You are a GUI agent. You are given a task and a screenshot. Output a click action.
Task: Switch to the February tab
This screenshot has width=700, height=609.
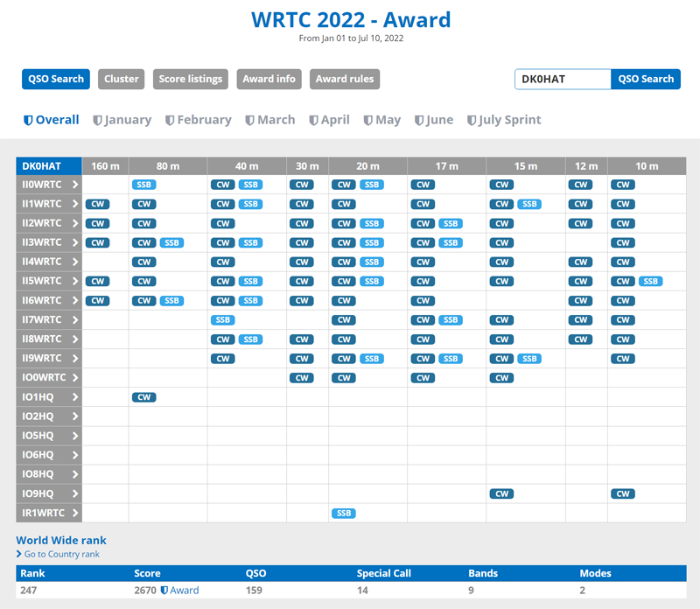199,120
